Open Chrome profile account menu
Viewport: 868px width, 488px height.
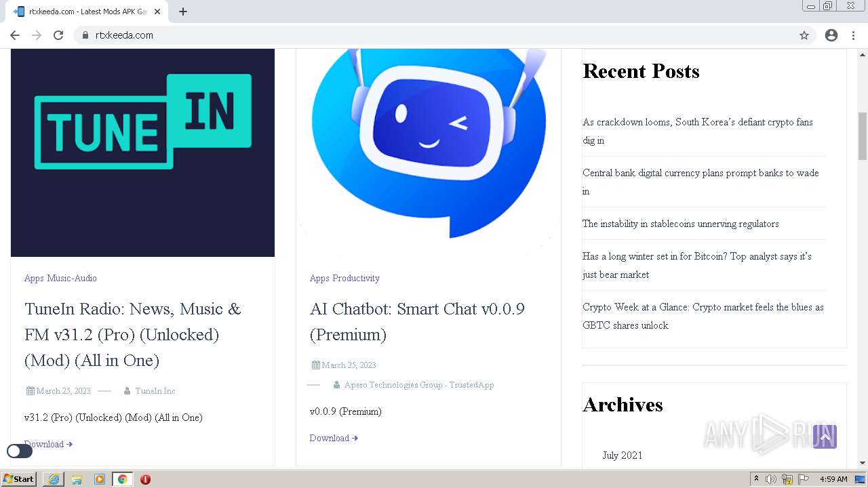click(831, 35)
